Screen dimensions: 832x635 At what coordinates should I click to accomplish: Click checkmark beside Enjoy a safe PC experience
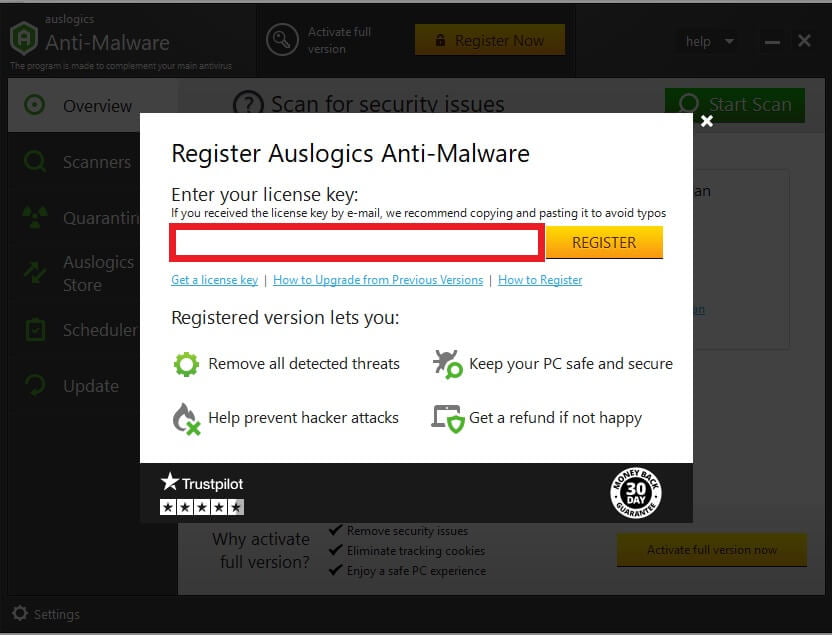tap(335, 570)
